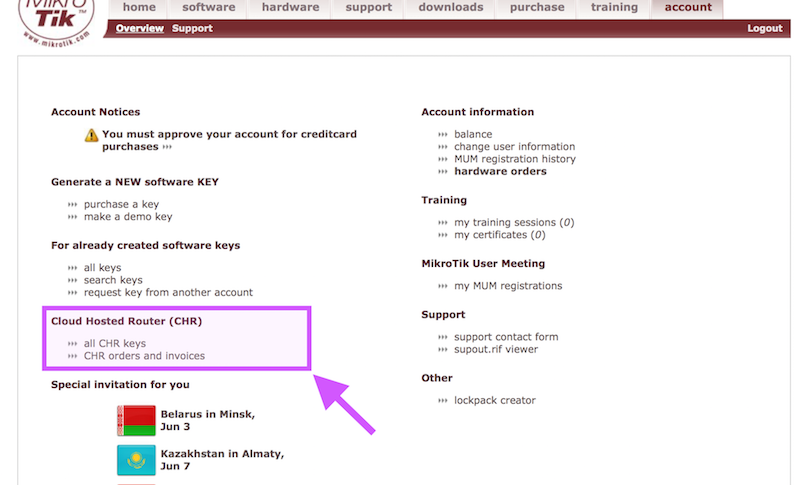800x485 pixels.
Task: Click the Belarus flag thumbnail
Action: 136,421
